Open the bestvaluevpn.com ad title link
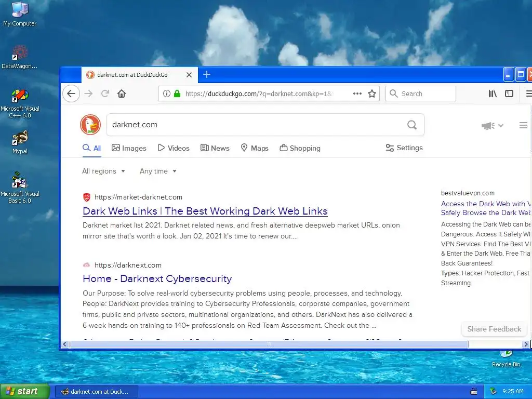This screenshot has height=399, width=532. (x=486, y=208)
